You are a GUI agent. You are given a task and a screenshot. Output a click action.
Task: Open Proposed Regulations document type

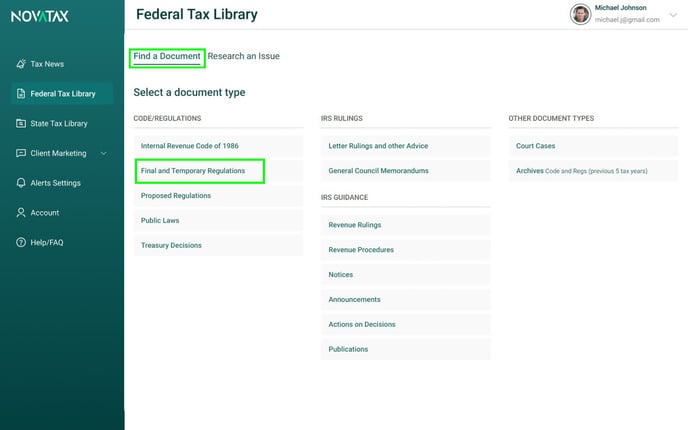click(219, 196)
